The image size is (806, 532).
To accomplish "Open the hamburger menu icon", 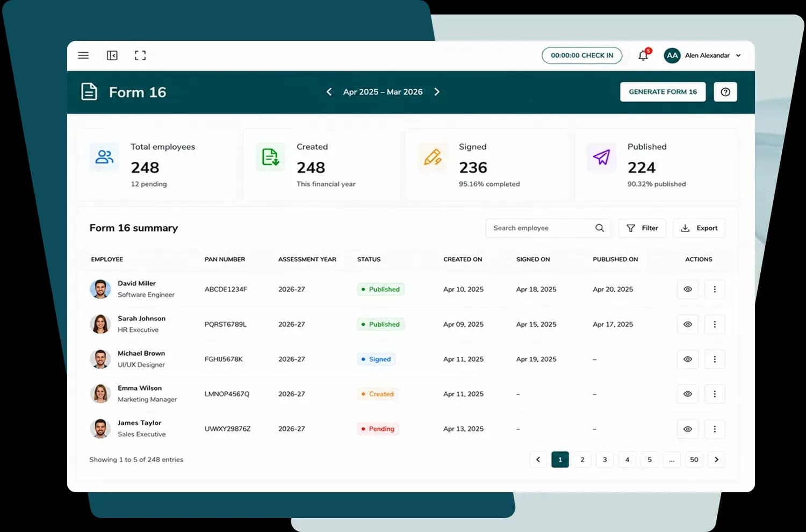I will click(x=83, y=55).
